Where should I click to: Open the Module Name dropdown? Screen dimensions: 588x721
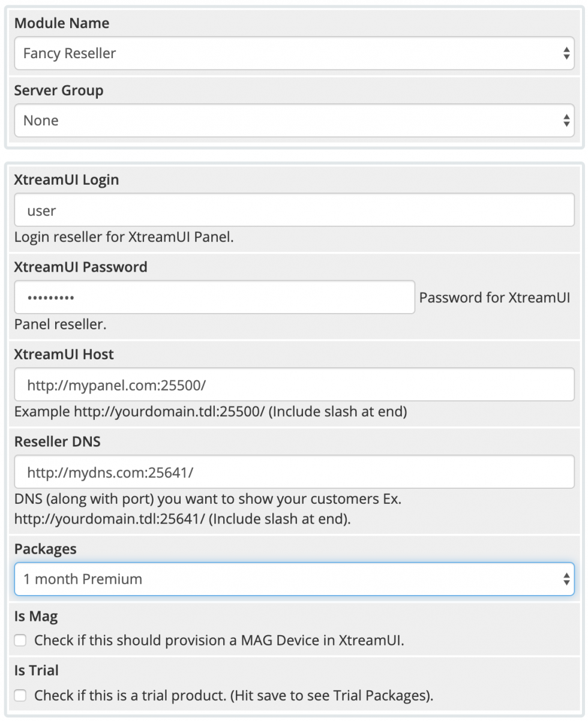pos(294,53)
